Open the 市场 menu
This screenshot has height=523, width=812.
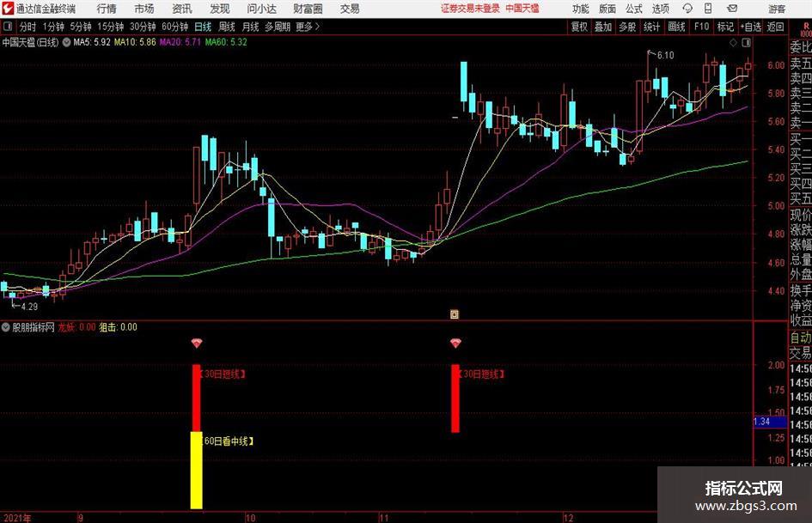(144, 9)
